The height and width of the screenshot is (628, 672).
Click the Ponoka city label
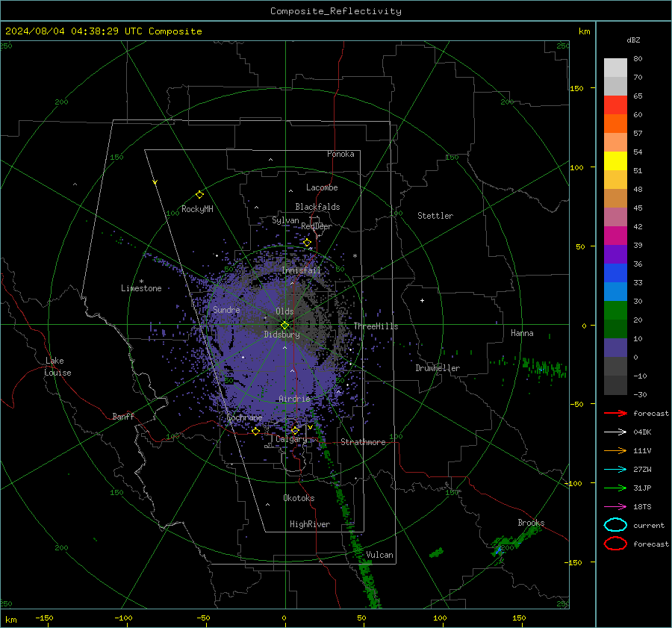click(x=340, y=154)
